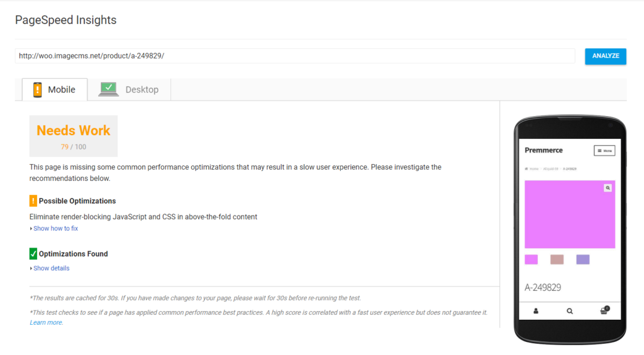Click the green Optimizations Found check icon
Screen dimensions: 644x355
pyautogui.click(x=33, y=254)
